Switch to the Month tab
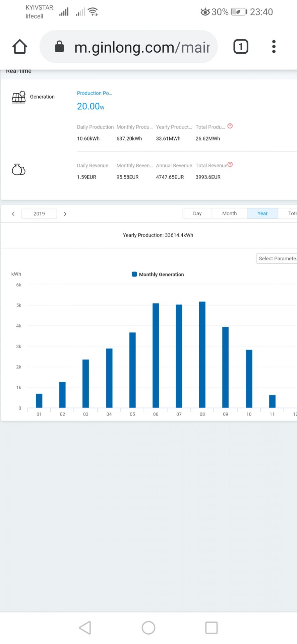Image resolution: width=297 pixels, height=644 pixels. pyautogui.click(x=229, y=214)
